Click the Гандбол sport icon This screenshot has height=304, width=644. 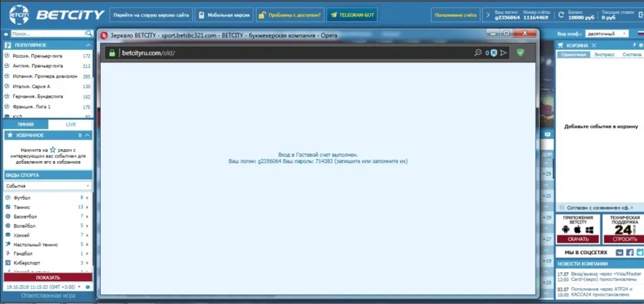coord(8,253)
